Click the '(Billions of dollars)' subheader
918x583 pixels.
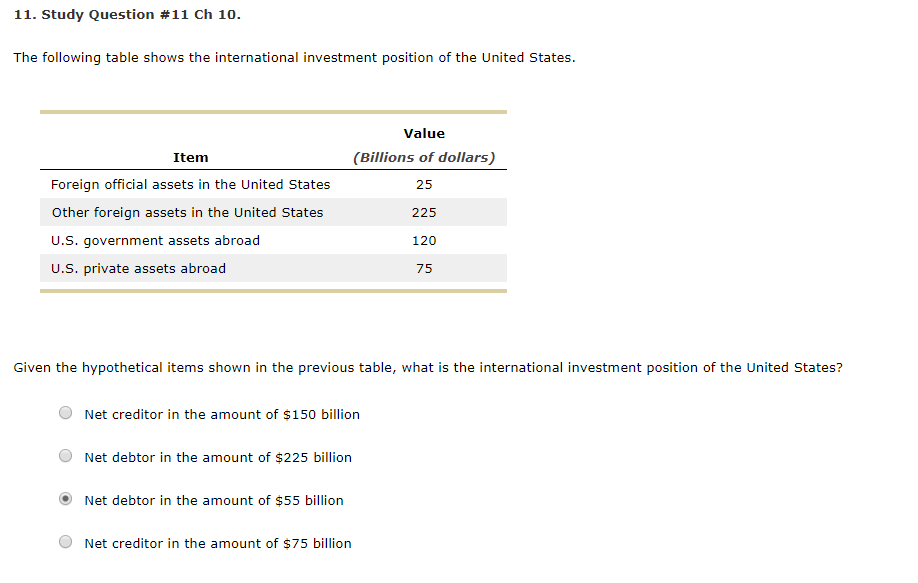tap(424, 157)
